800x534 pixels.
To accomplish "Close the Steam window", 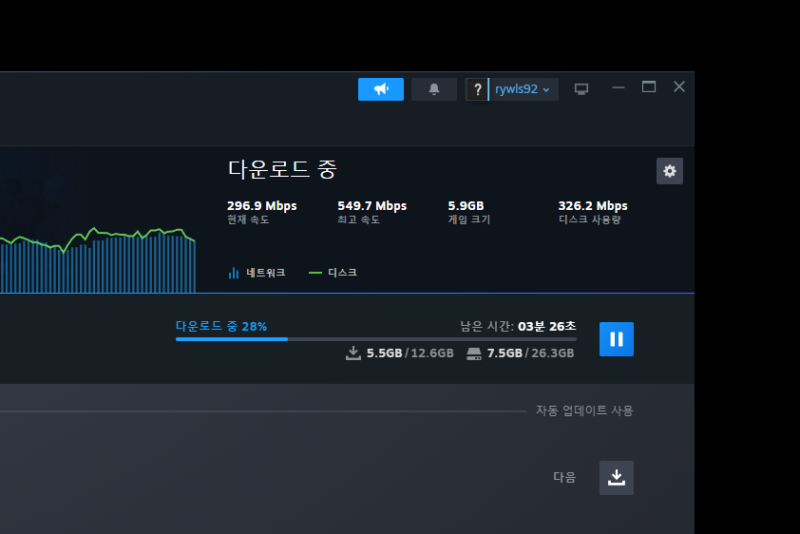I will (x=679, y=87).
